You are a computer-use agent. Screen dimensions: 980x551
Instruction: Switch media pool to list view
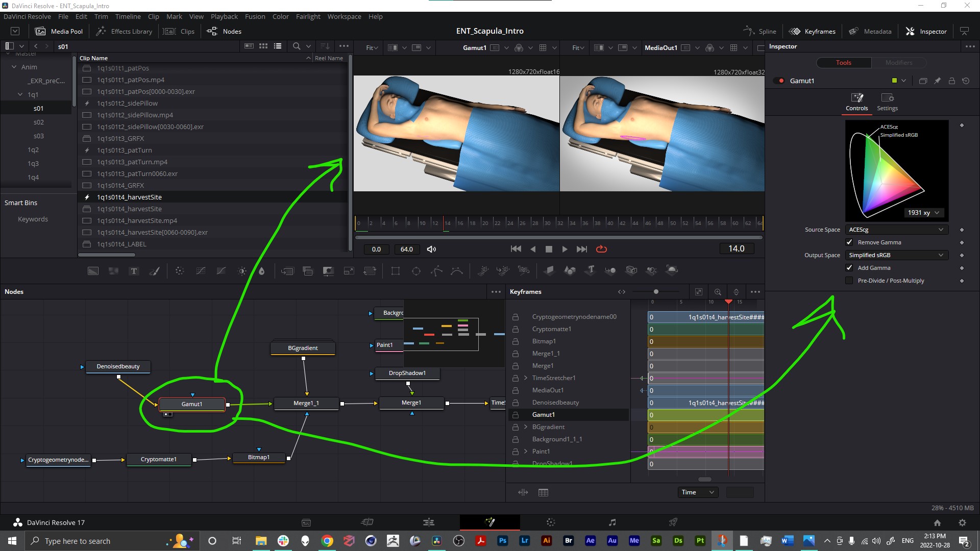(278, 46)
